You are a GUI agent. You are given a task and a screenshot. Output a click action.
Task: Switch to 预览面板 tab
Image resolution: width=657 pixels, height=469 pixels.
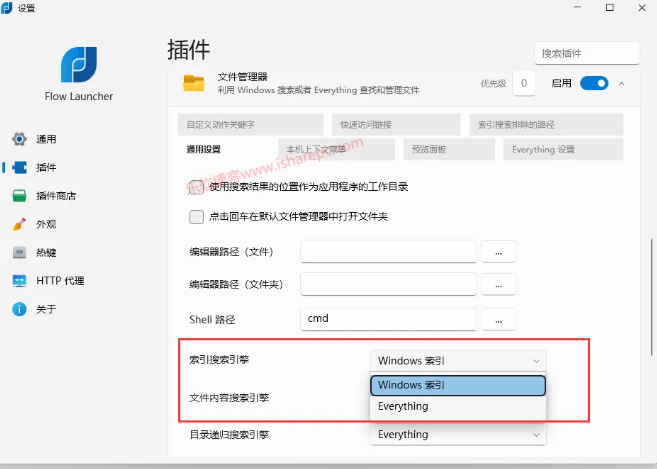449,149
